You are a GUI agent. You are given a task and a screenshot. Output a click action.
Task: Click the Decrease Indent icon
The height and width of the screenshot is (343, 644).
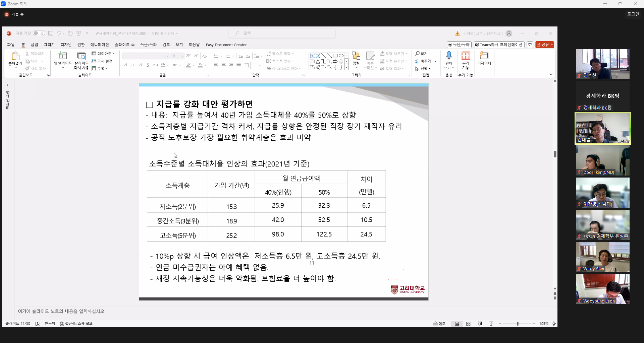241,56
